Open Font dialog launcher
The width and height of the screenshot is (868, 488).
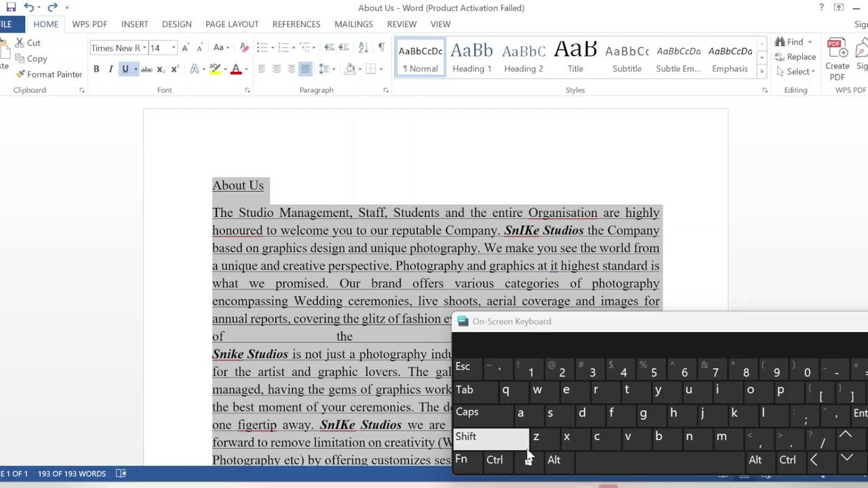click(x=247, y=90)
